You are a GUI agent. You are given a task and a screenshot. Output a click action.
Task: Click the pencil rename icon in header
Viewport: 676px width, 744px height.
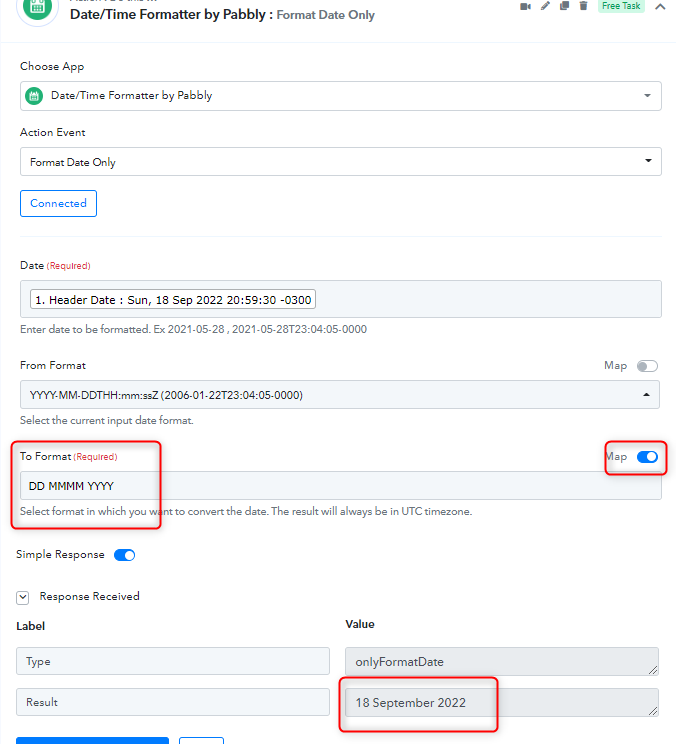tap(545, 6)
